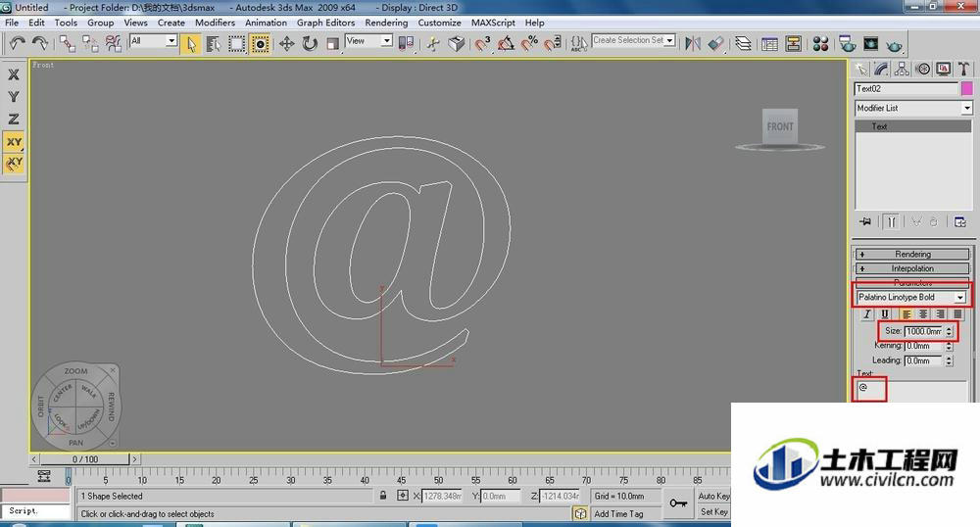The image size is (980, 527).
Task: Open the Rendering menu
Action: tap(386, 23)
